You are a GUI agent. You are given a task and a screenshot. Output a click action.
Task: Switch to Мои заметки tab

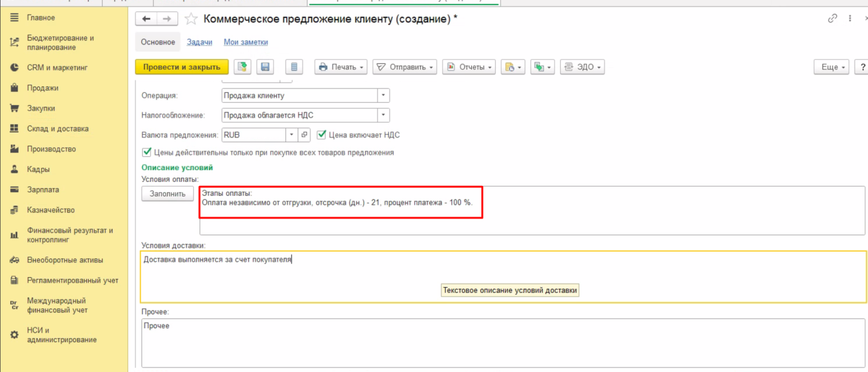pos(245,42)
